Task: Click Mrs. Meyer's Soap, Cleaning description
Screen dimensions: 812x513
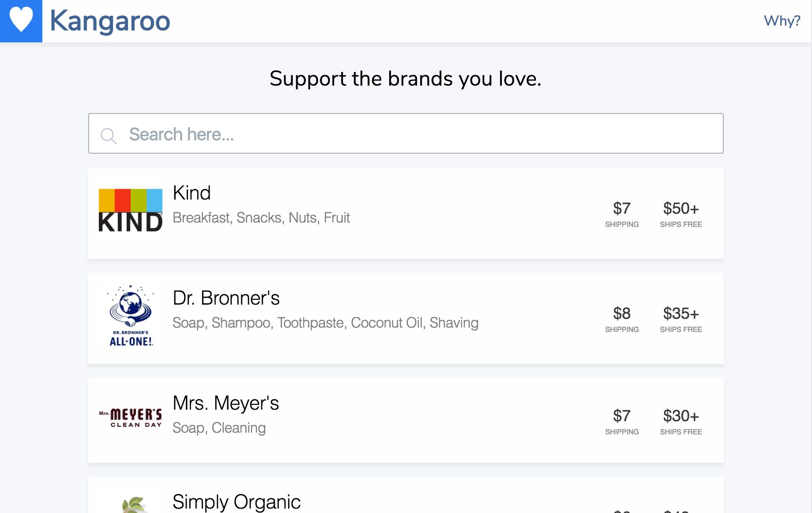Action: click(x=219, y=428)
